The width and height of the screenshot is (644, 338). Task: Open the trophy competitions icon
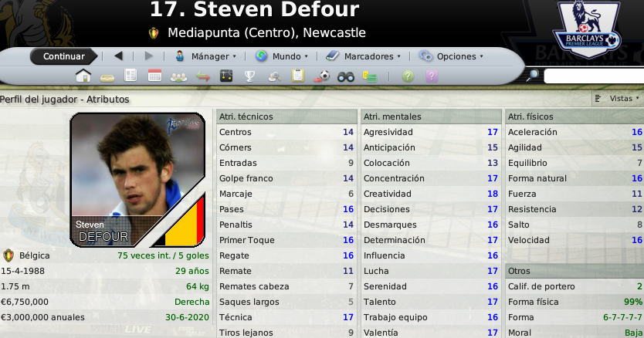(249, 76)
